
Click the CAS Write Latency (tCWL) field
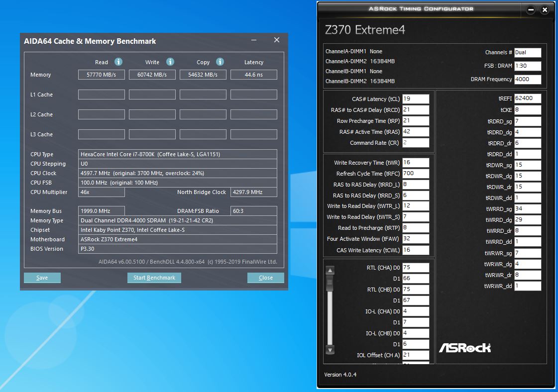point(416,250)
